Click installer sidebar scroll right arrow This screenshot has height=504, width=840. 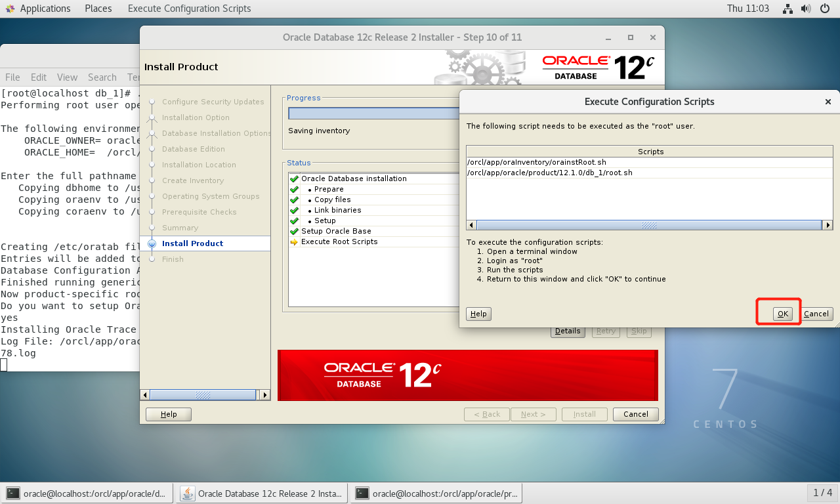(264, 395)
